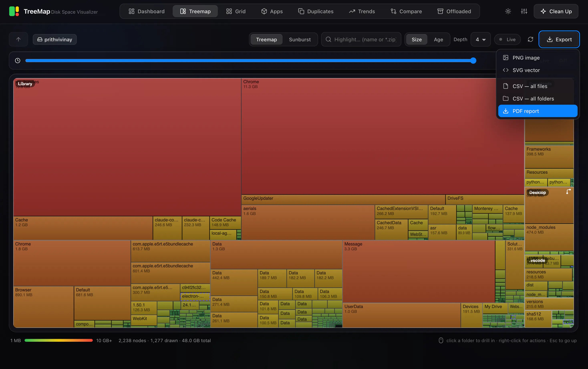Switch to the Trends tab
The image size is (588, 369).
(x=362, y=11)
